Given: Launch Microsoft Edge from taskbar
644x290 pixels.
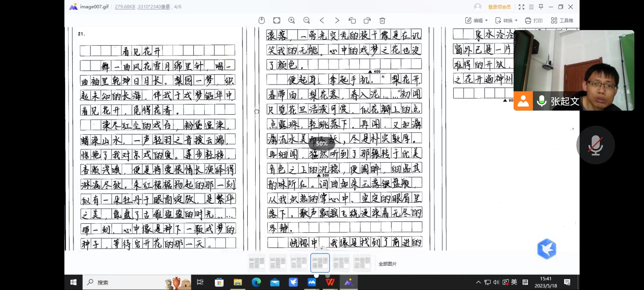Looking at the screenshot, I should 256,282.
